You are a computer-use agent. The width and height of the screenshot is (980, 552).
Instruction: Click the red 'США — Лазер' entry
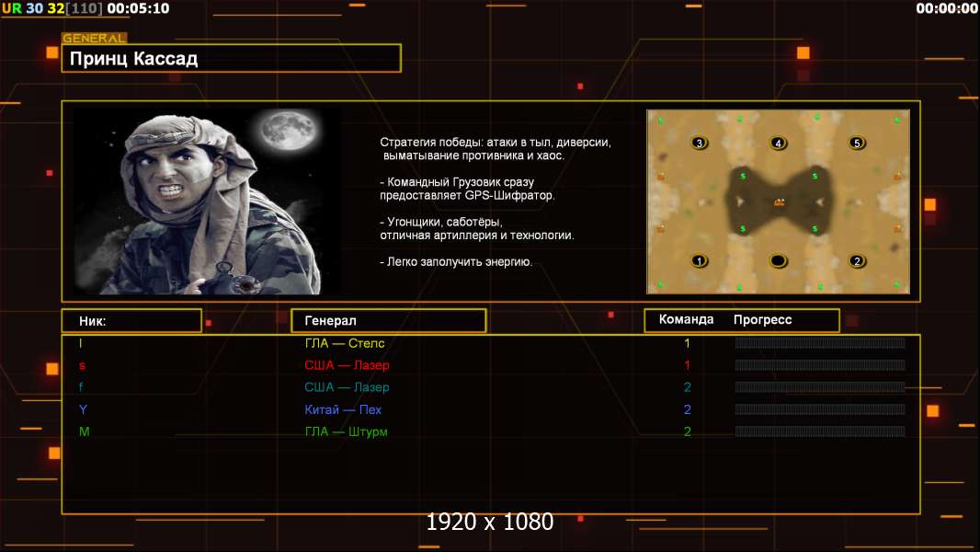pyautogui.click(x=347, y=365)
